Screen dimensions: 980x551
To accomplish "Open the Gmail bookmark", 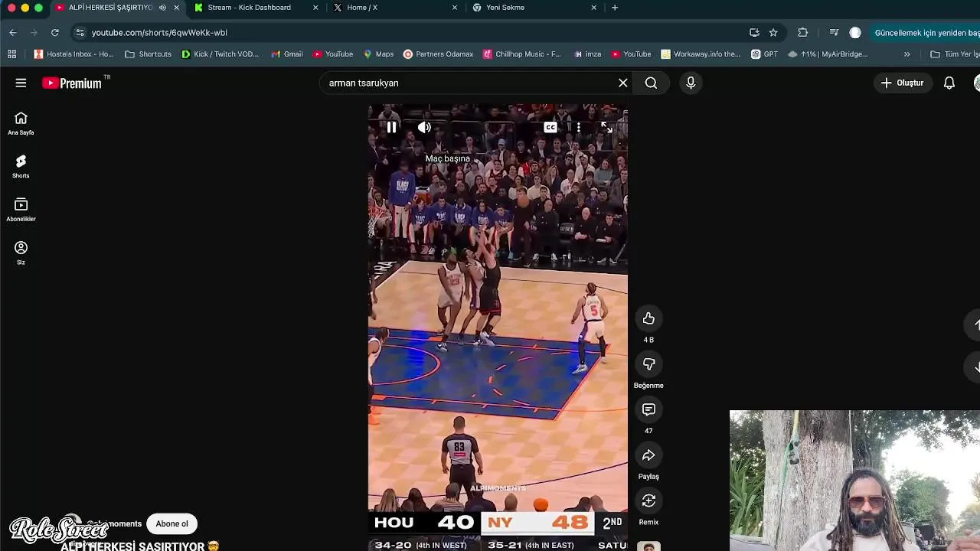I will [x=287, y=54].
